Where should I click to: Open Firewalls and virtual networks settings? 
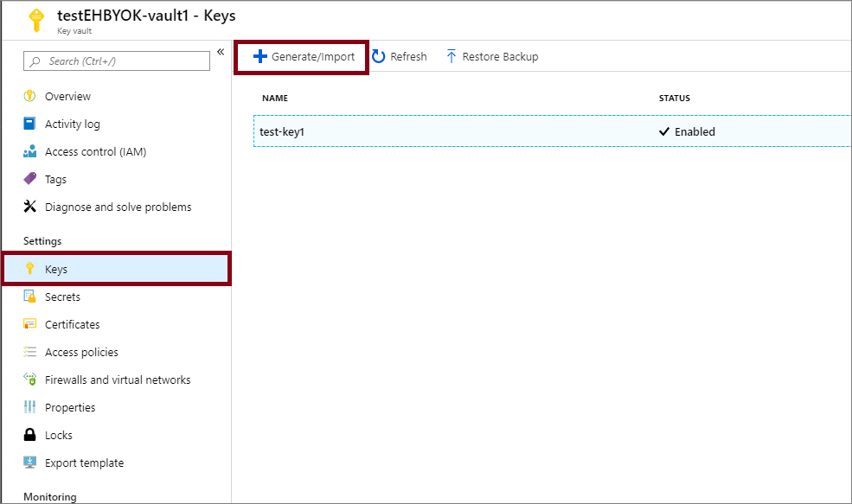pyautogui.click(x=106, y=380)
